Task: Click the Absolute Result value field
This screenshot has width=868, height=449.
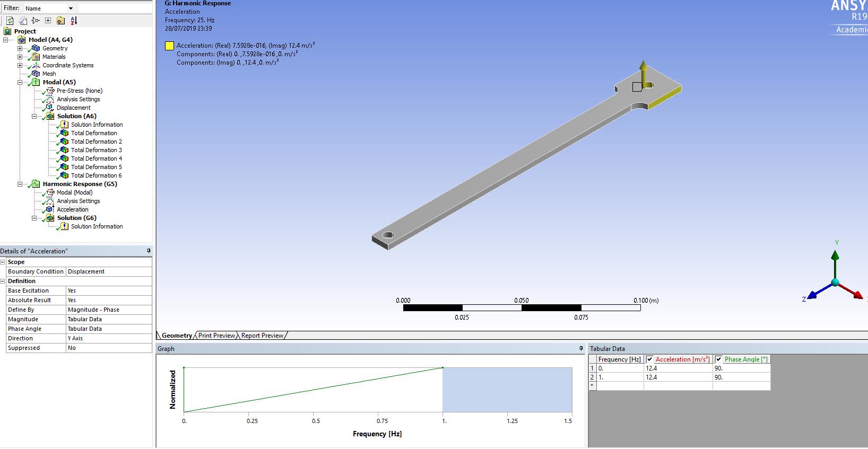Action: point(109,300)
